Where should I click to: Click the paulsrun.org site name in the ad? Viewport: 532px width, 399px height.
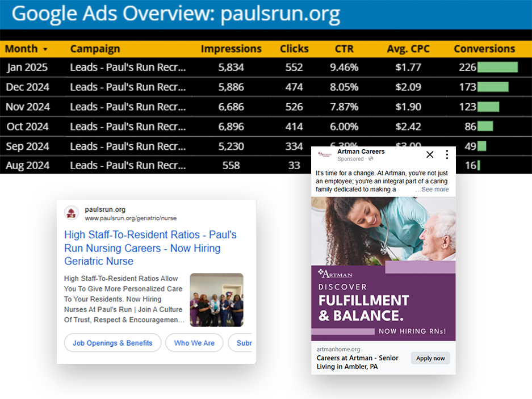(x=105, y=209)
